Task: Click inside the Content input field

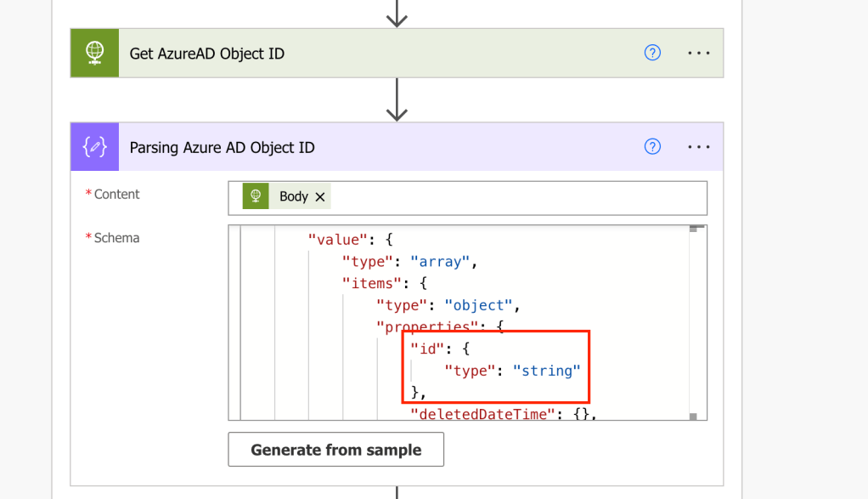Action: [510, 197]
